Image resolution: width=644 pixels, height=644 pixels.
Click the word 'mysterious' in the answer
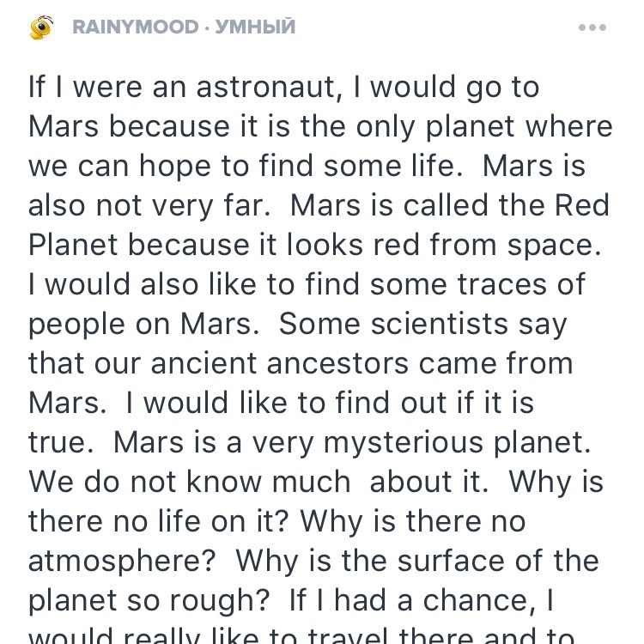point(404,443)
